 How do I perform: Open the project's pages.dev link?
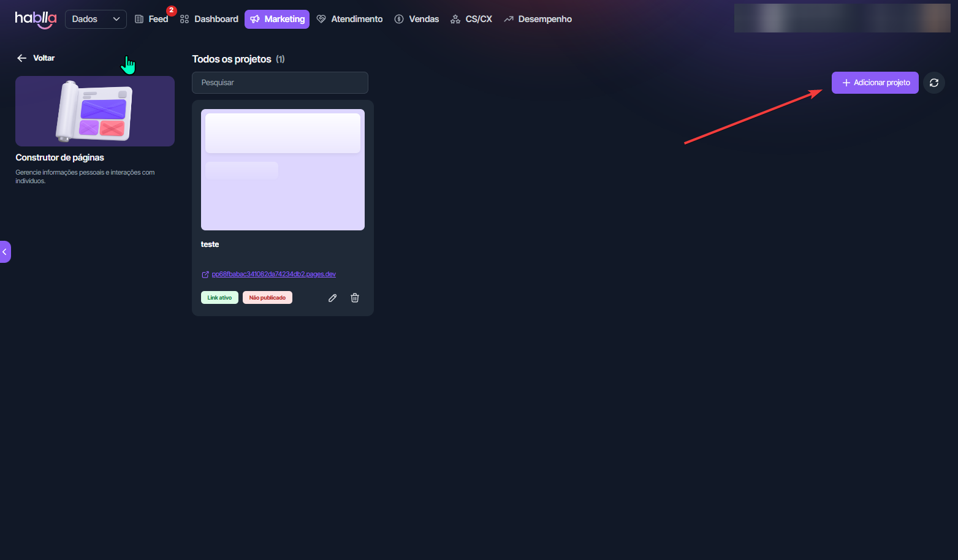click(273, 274)
